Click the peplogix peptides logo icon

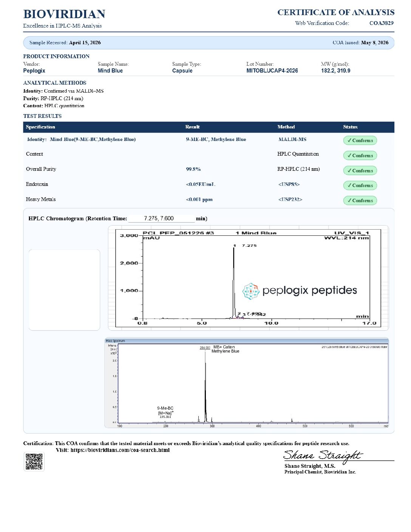(x=251, y=291)
